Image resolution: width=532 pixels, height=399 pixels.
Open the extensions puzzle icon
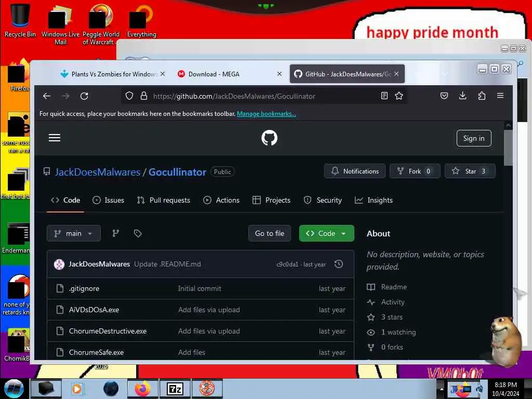click(482, 96)
